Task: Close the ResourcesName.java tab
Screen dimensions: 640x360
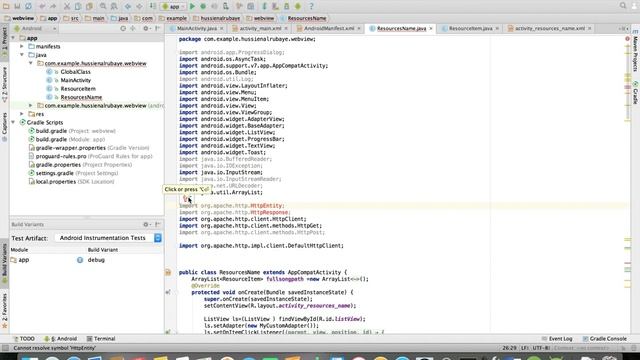Action: pyautogui.click(x=431, y=29)
